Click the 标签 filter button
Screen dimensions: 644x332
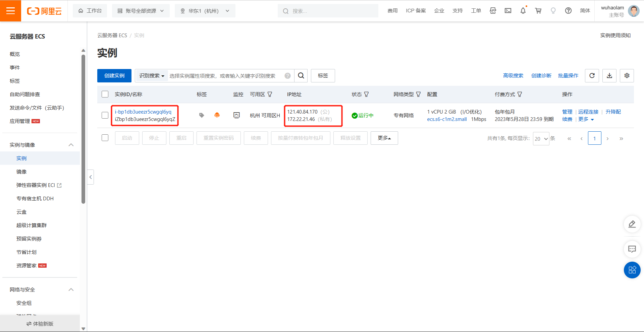[x=323, y=76]
